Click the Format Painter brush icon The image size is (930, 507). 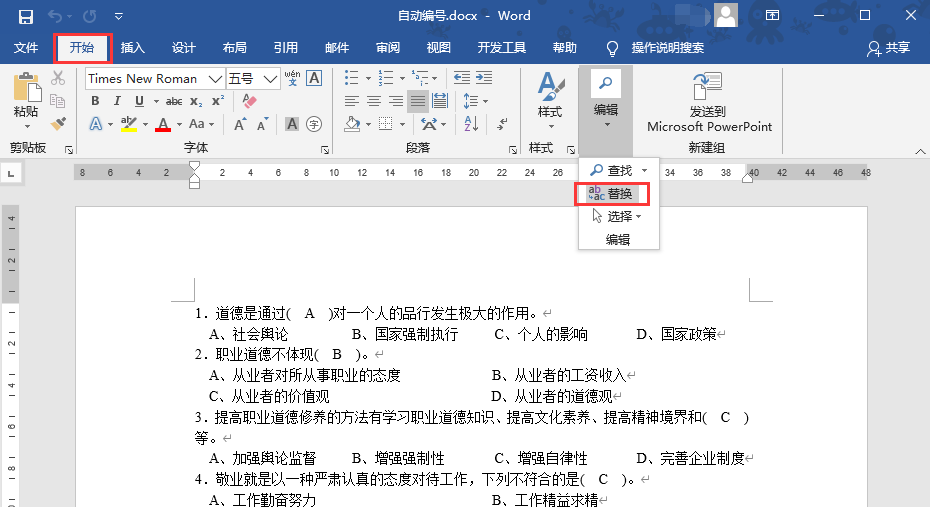click(x=58, y=124)
